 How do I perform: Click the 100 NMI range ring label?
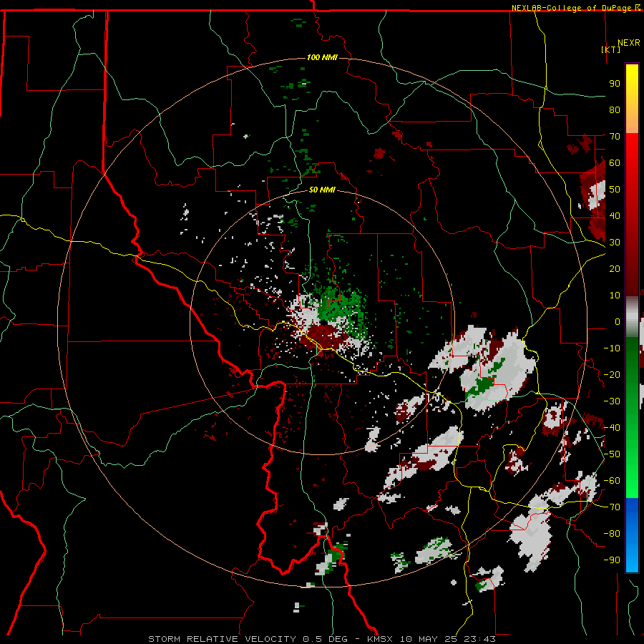coord(322,57)
